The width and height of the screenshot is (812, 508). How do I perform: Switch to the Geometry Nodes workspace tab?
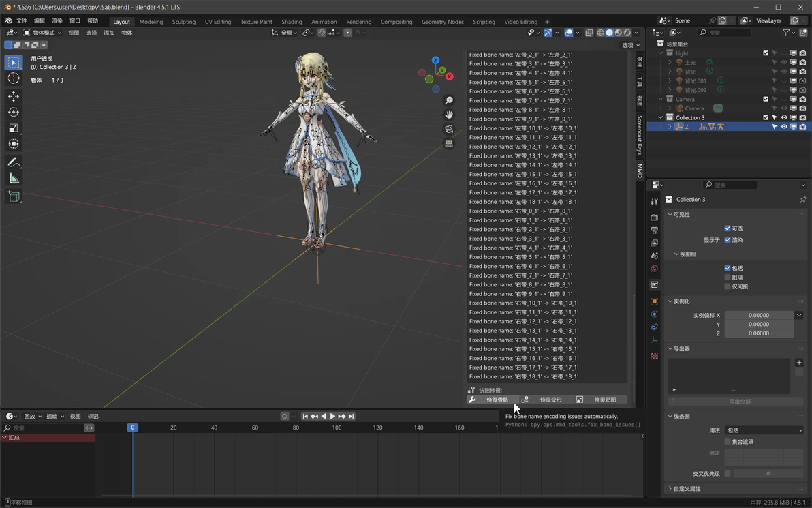click(442, 22)
